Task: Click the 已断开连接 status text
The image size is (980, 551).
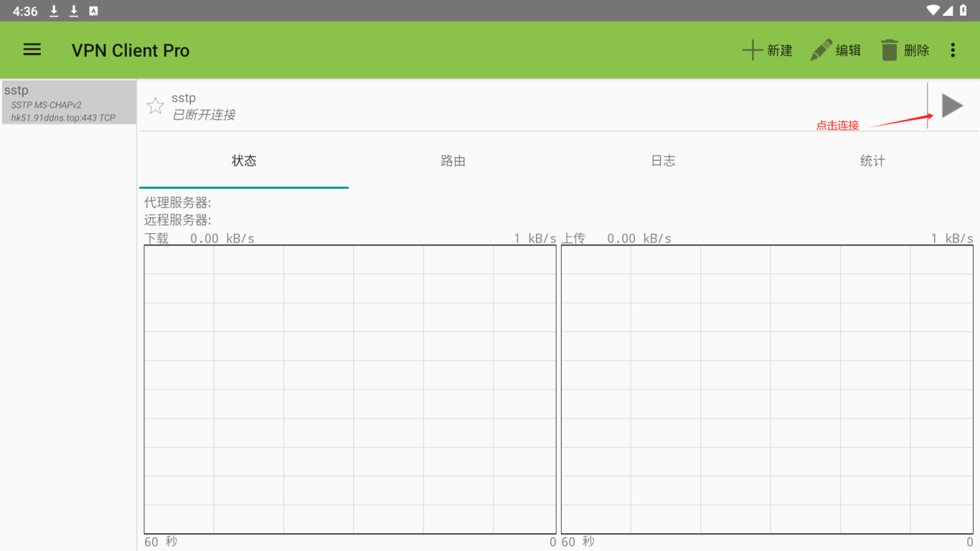Action: coord(204,115)
